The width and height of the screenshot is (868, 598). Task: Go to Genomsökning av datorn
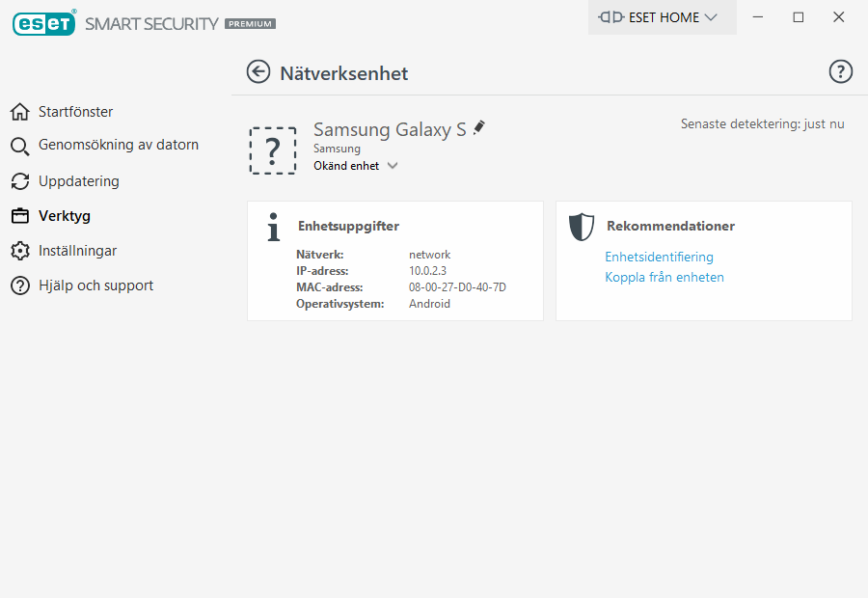pos(119,146)
